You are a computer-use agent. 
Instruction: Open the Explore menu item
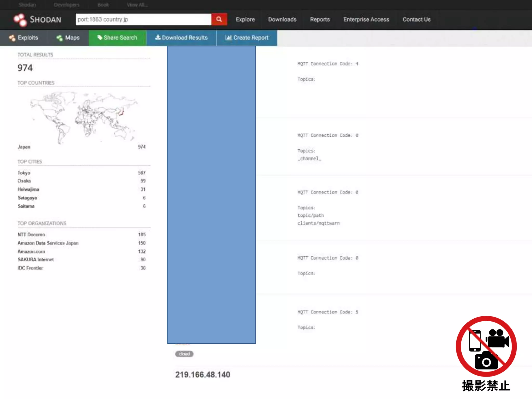tap(245, 19)
